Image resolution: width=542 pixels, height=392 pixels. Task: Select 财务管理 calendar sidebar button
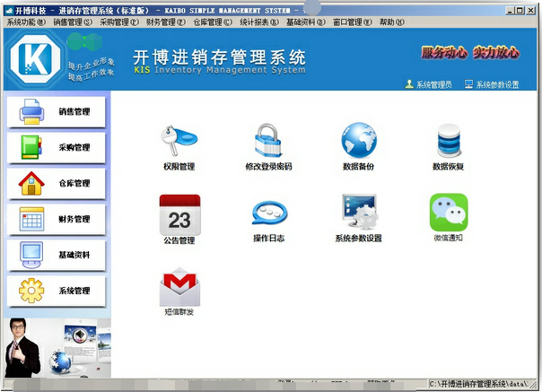pyautogui.click(x=56, y=219)
